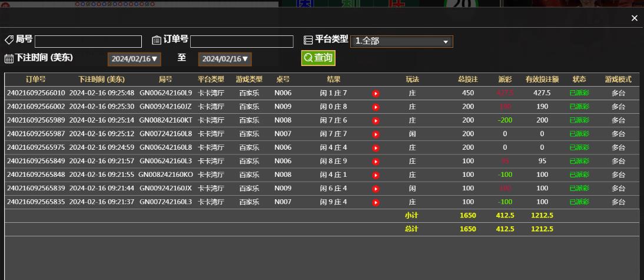Click the 玩法 column header
The height and width of the screenshot is (280, 644).
(x=412, y=80)
